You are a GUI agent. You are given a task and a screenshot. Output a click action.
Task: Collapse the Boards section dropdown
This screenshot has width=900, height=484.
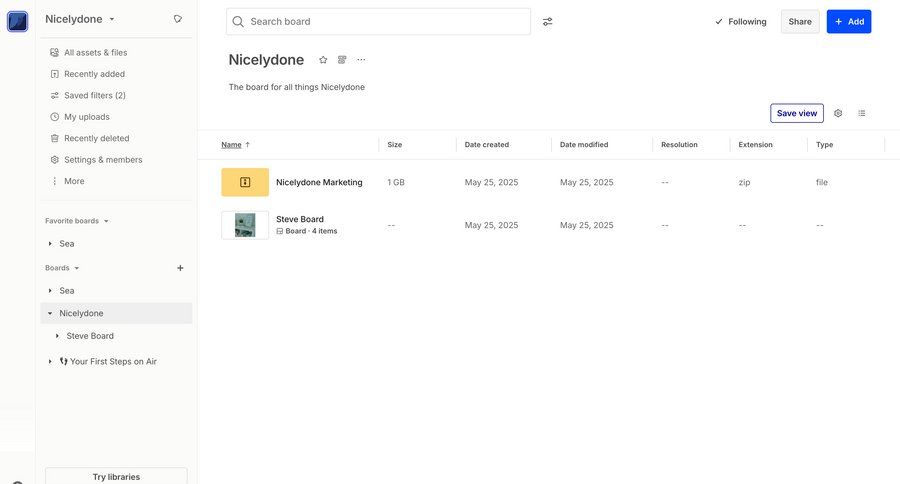(62, 268)
